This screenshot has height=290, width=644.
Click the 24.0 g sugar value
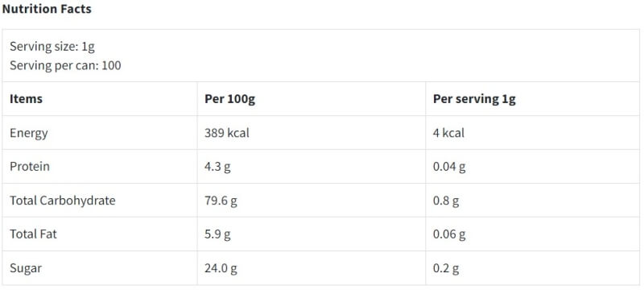221,268
